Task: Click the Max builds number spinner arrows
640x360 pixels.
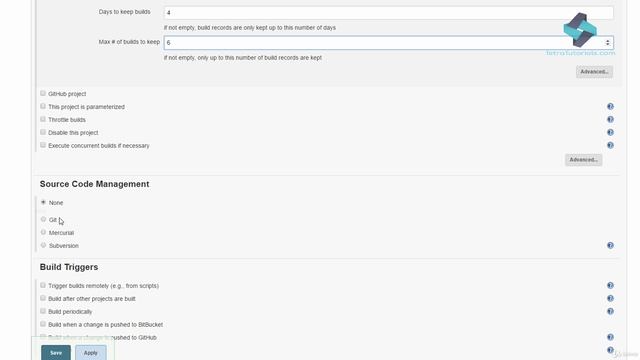Action: (608, 42)
